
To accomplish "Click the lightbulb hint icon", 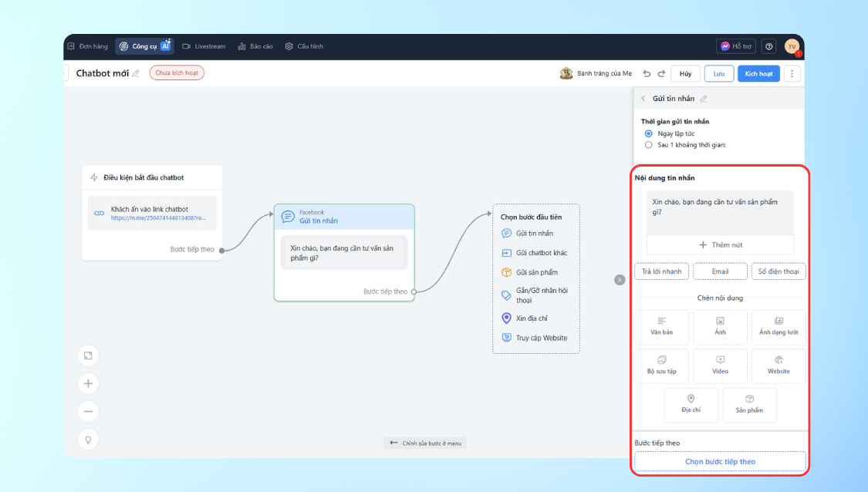I will (88, 440).
